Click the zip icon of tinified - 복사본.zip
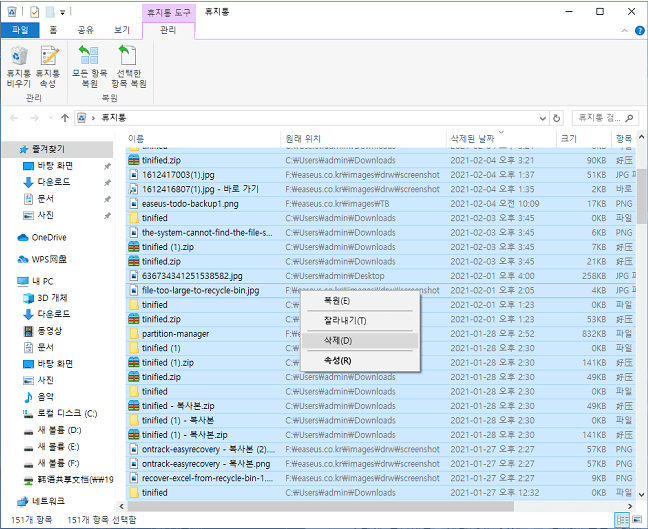Image resolution: width=648 pixels, height=529 pixels. click(133, 406)
